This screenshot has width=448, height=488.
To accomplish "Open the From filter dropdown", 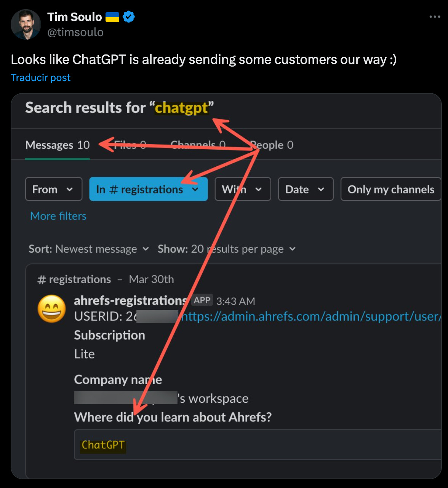I will 54,189.
